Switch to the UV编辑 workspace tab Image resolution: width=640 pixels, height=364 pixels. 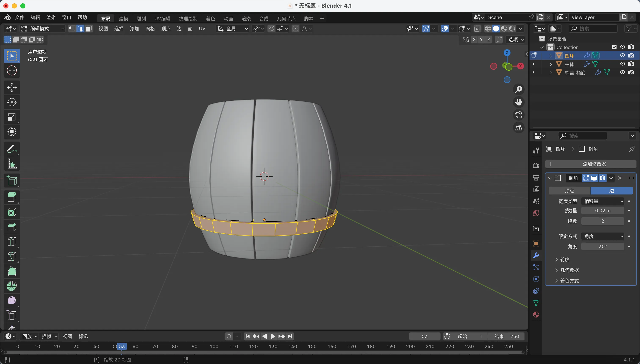click(x=162, y=19)
